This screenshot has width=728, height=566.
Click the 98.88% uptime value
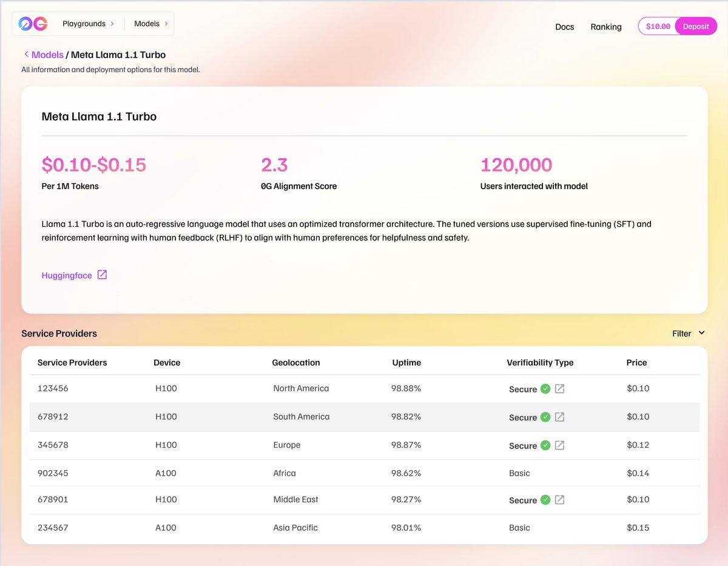(406, 388)
